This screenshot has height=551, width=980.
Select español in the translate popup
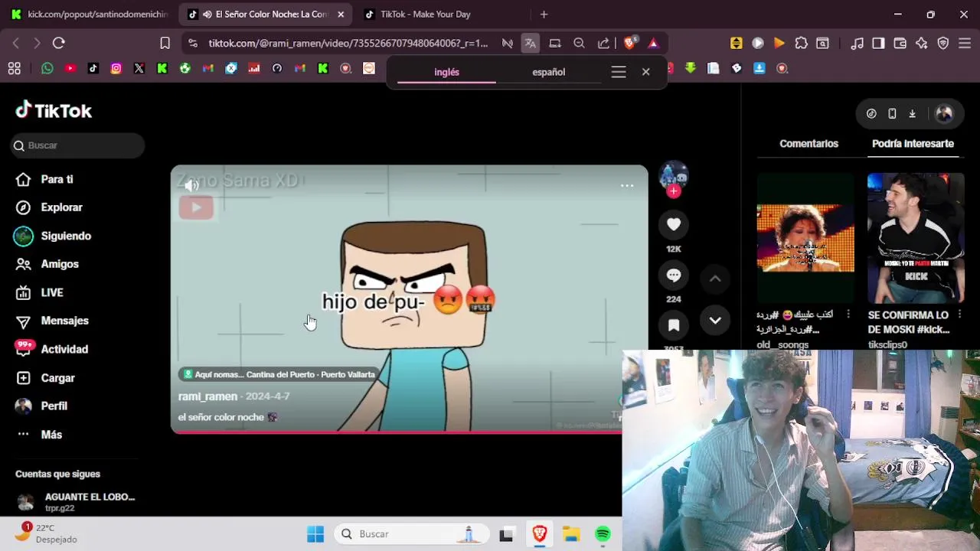(548, 72)
